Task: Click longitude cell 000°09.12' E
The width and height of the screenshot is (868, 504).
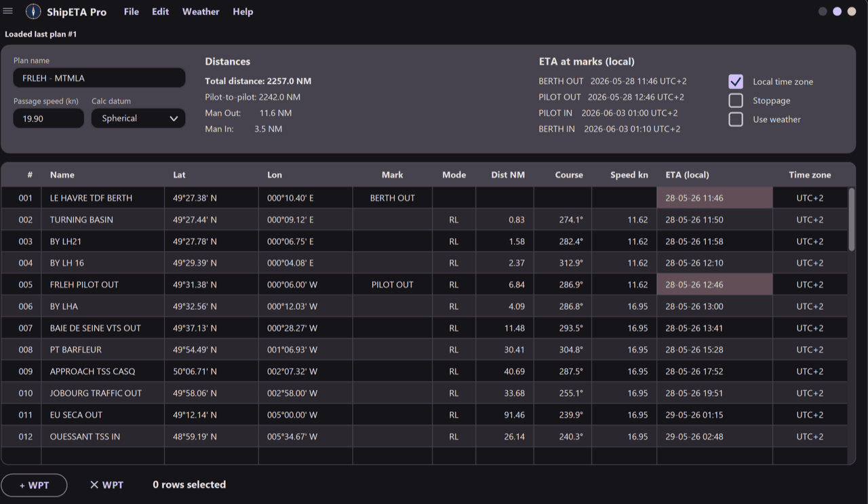Action: tap(306, 220)
